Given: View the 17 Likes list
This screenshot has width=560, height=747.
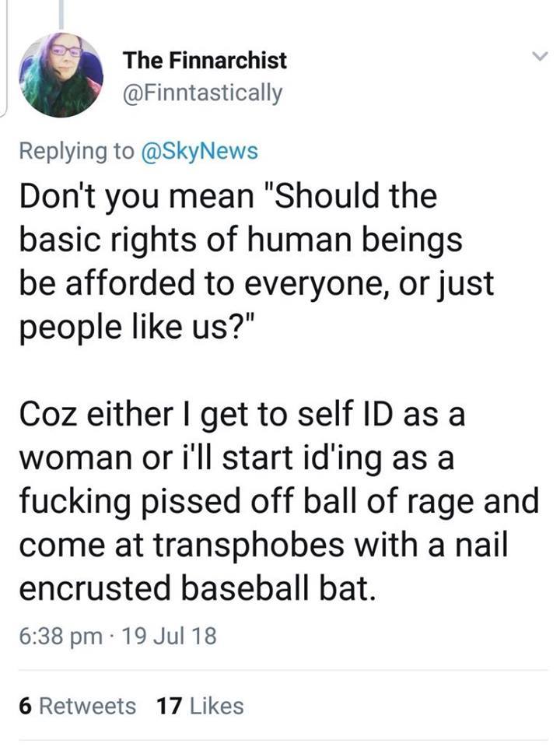Looking at the screenshot, I should (200, 706).
